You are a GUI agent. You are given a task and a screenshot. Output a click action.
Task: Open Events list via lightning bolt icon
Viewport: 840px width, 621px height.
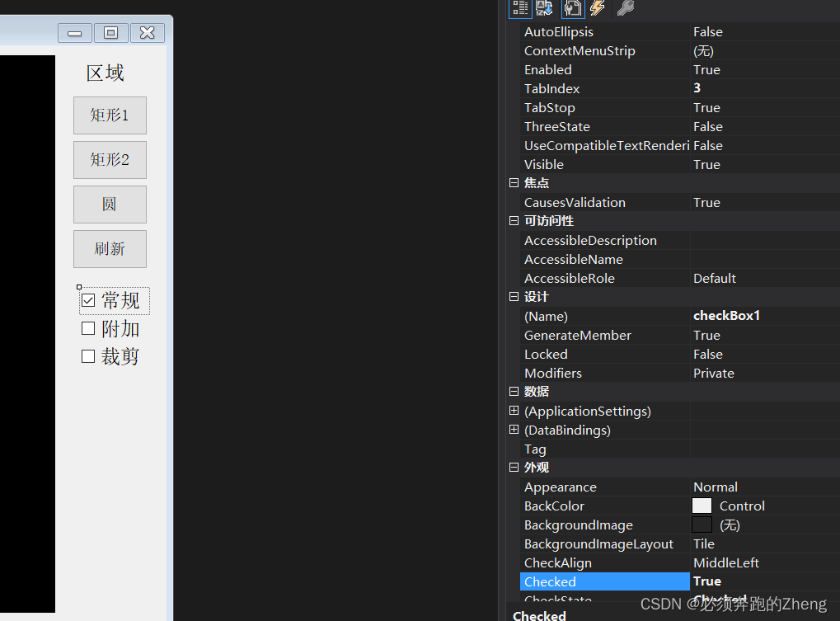coord(598,8)
